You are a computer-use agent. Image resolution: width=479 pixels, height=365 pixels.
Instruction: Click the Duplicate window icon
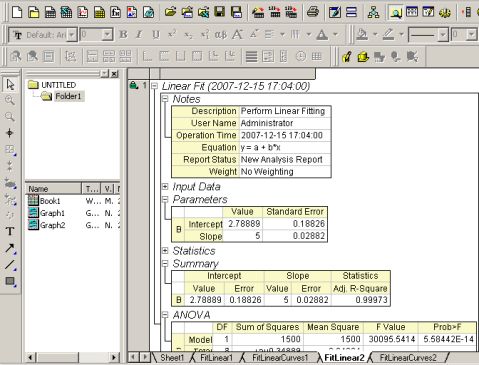[351, 12]
